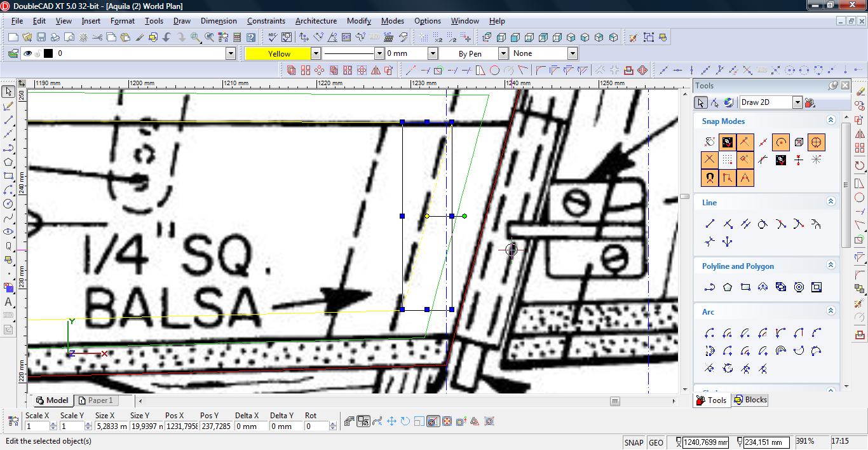
Task: Switch to the Paper 1 tab
Action: pyautogui.click(x=100, y=400)
